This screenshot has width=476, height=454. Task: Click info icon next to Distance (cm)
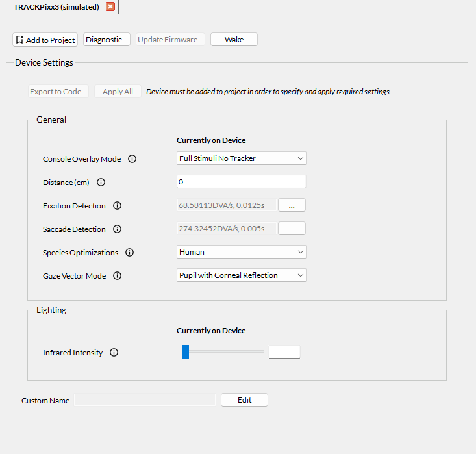(101, 183)
